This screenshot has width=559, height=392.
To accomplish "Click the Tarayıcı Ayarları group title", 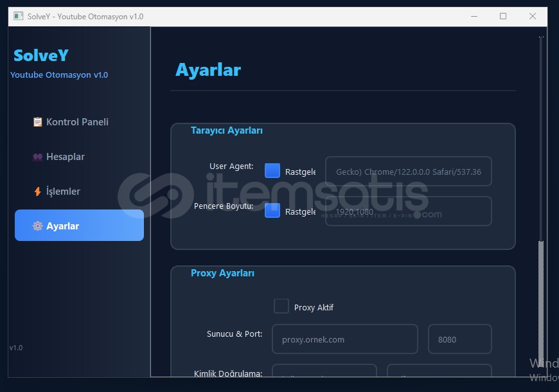I will click(227, 130).
